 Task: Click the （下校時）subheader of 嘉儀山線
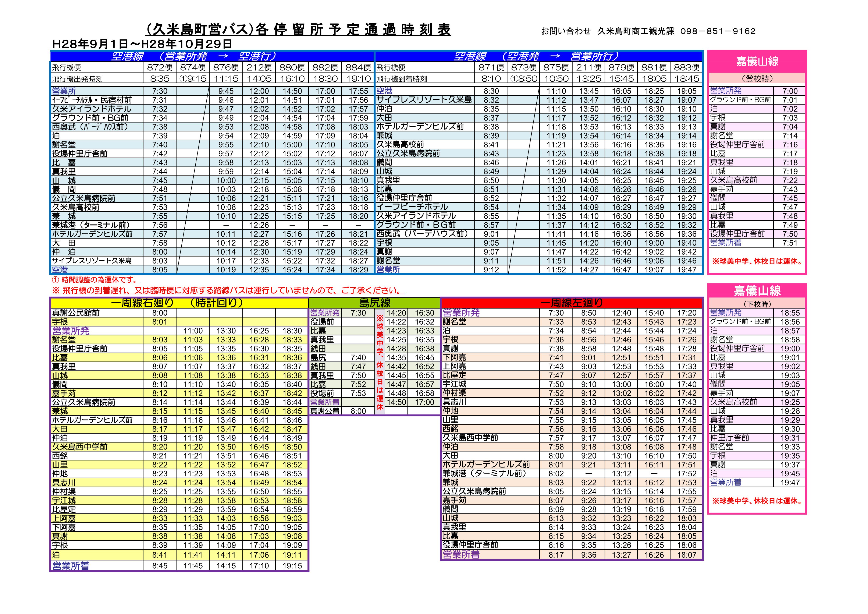point(757,304)
